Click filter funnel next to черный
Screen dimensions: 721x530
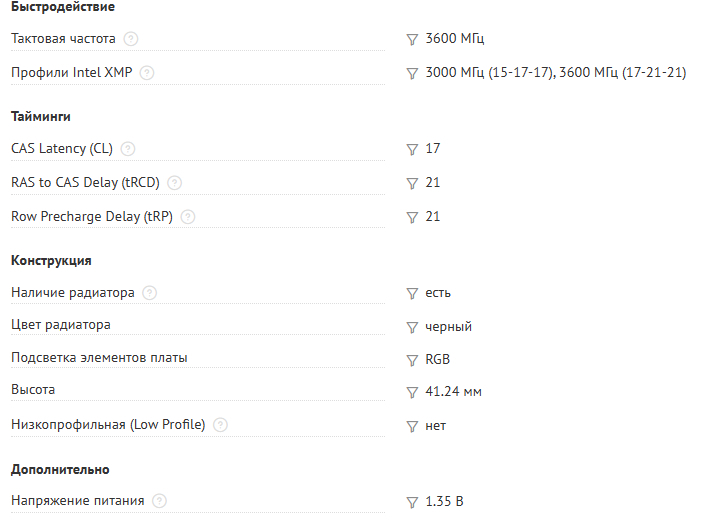point(411,327)
